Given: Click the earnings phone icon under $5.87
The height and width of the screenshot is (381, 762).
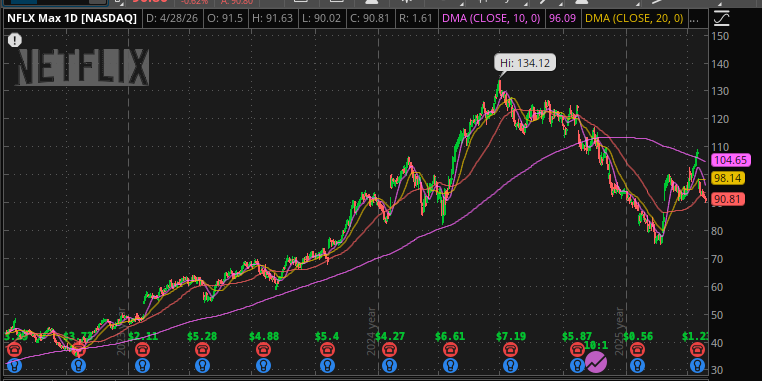Looking at the screenshot, I should tap(577, 349).
